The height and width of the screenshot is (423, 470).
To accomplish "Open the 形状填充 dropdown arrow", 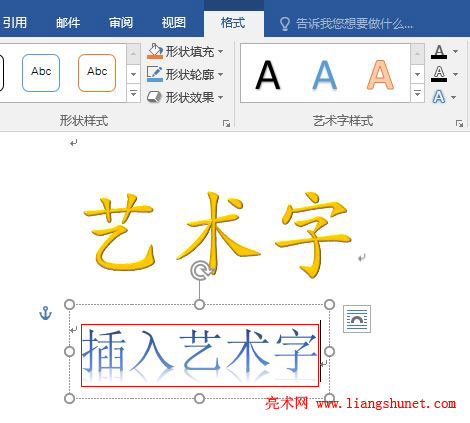I will tap(221, 52).
